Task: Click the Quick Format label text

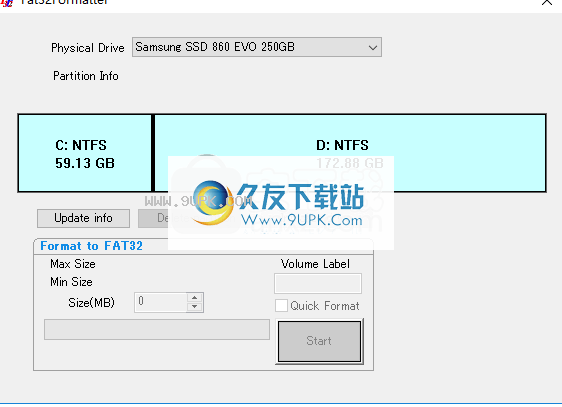Action: (325, 306)
